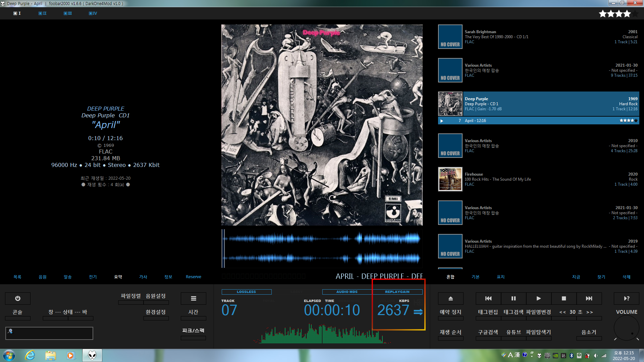
Task: Select the 요약 tab
Action: pyautogui.click(x=118, y=277)
